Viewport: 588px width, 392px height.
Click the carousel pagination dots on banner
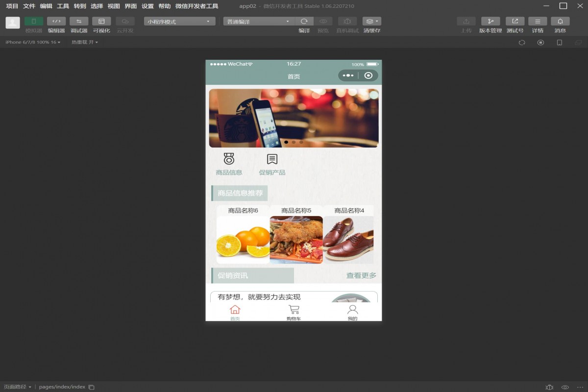pos(293,142)
